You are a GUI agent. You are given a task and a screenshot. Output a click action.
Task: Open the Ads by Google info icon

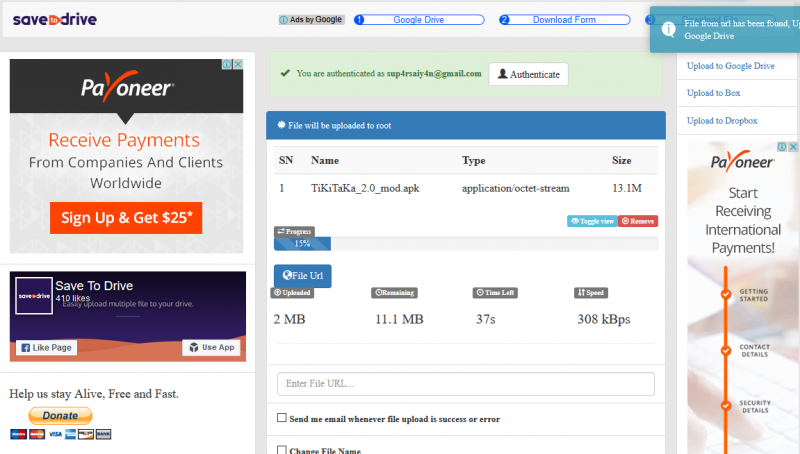(283, 20)
